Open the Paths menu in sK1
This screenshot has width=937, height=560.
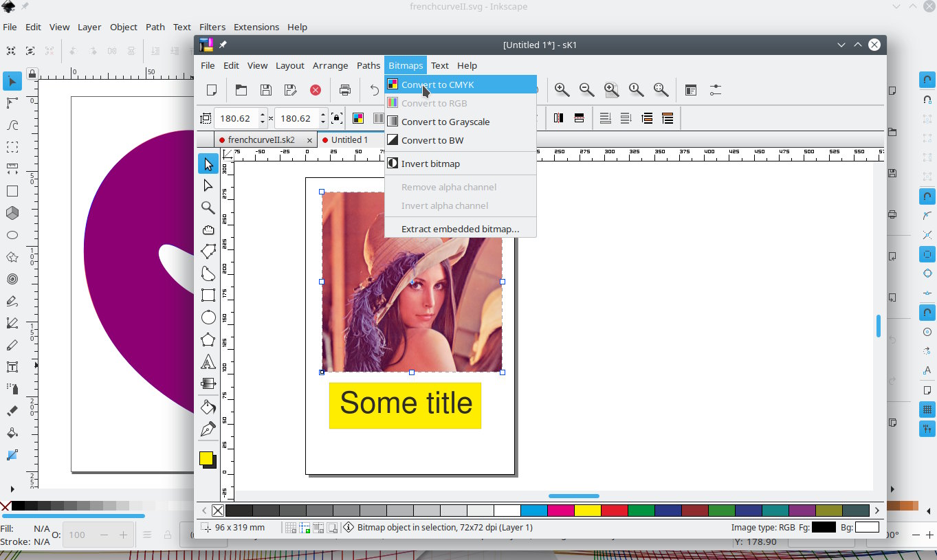point(368,65)
